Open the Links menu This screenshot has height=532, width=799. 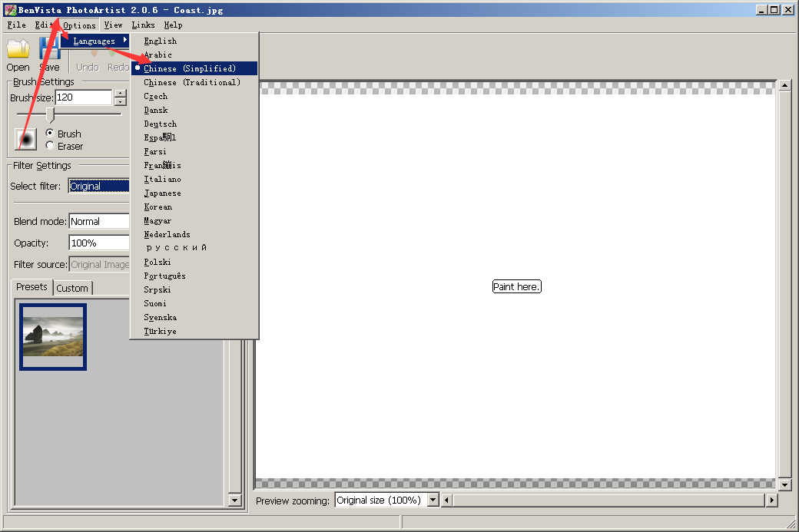coord(143,25)
